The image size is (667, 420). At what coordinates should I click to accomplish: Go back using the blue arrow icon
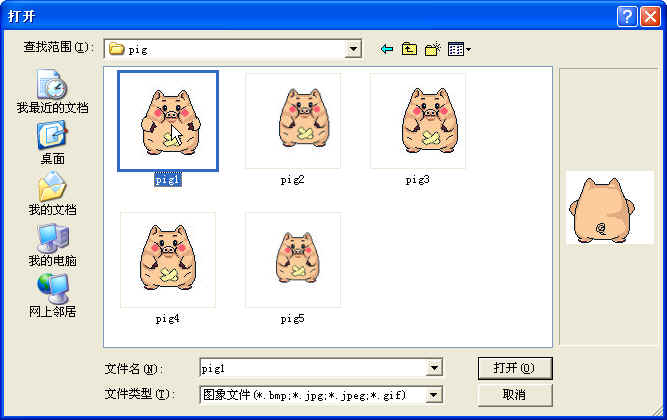pyautogui.click(x=387, y=49)
